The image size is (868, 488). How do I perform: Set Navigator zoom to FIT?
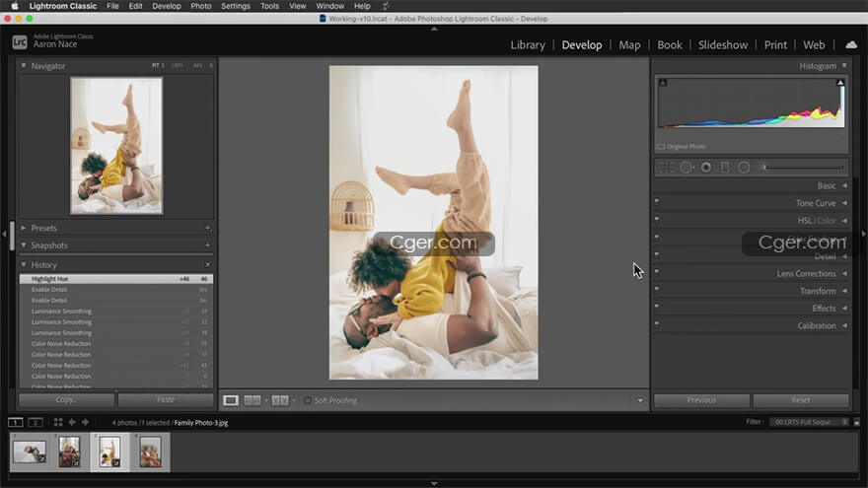(157, 65)
